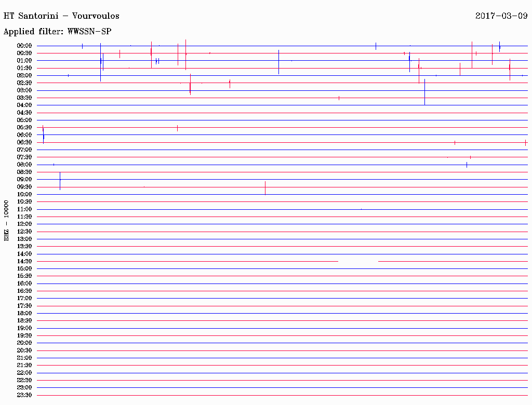Select the 22:00 time label
This screenshot has height=405, width=532.
point(24,373)
